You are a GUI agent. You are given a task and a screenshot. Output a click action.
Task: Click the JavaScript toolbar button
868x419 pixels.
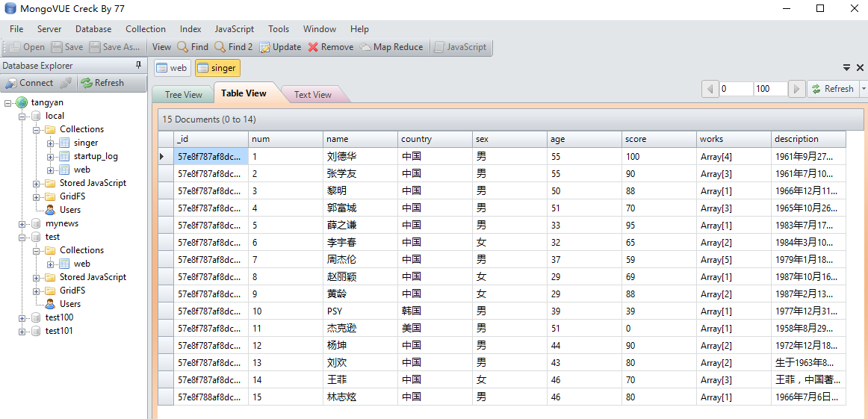point(460,47)
